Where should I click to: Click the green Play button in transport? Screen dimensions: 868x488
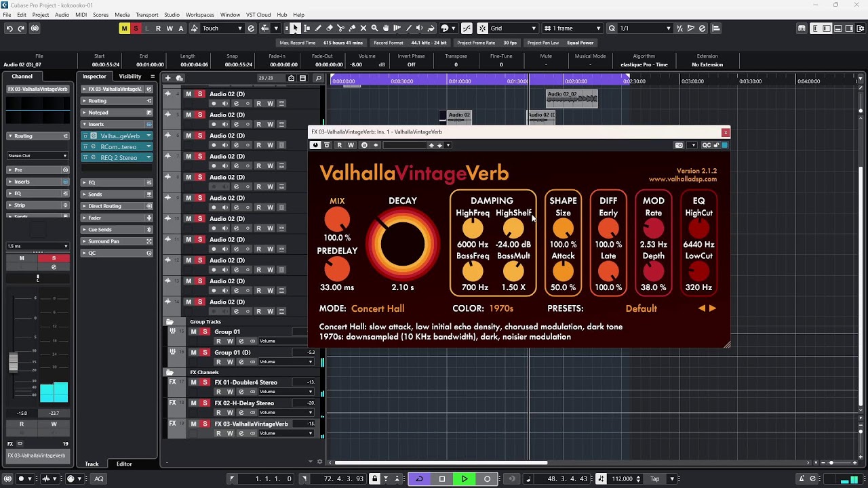pos(465,479)
